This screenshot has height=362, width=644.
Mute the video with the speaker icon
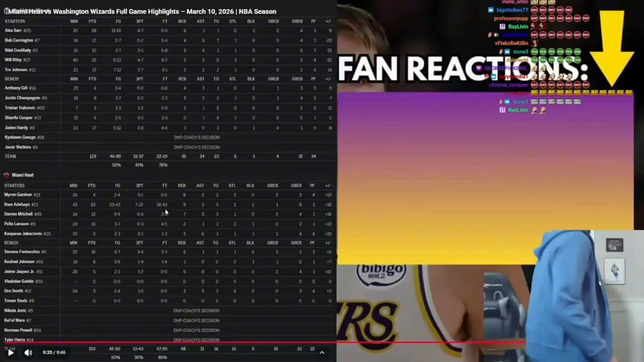pyautogui.click(x=28, y=352)
